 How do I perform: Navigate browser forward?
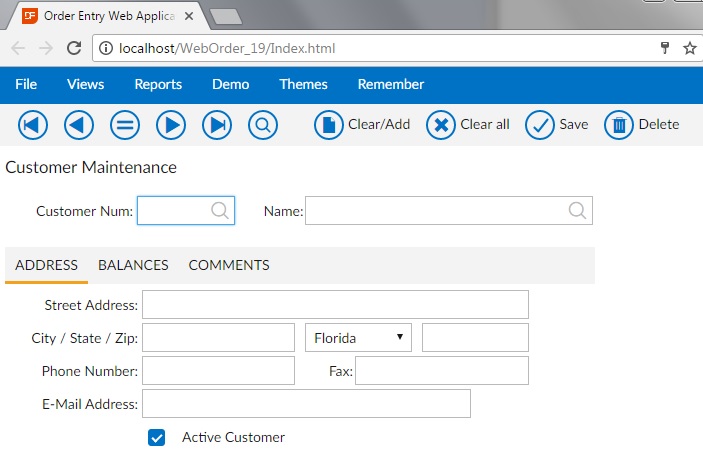[46, 48]
